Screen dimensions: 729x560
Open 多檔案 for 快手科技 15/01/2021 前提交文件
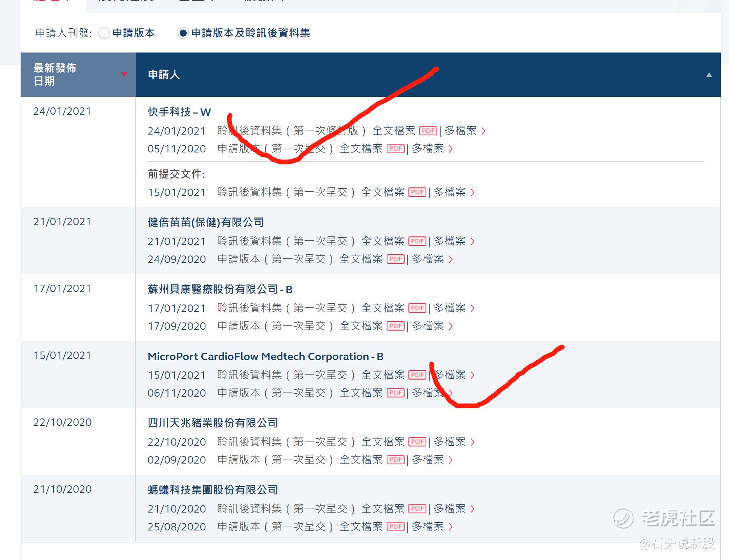(454, 192)
